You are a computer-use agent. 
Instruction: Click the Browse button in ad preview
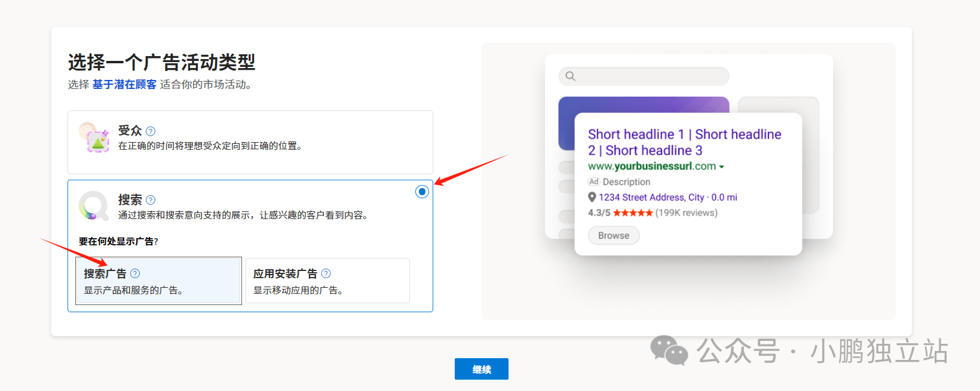tap(613, 236)
